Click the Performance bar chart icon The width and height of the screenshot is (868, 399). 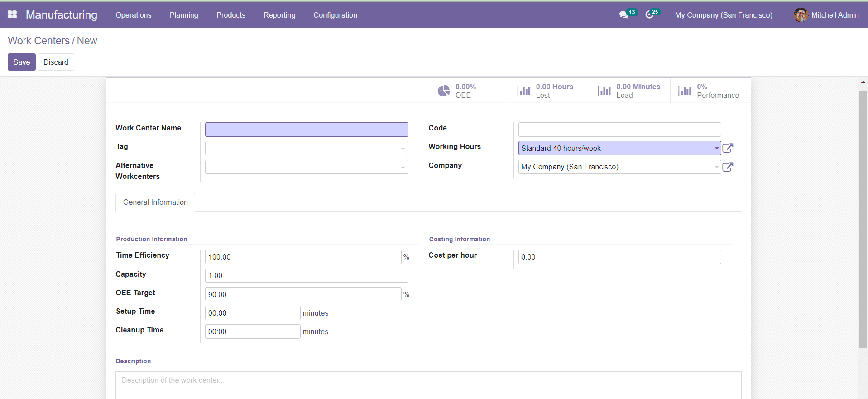pos(685,91)
